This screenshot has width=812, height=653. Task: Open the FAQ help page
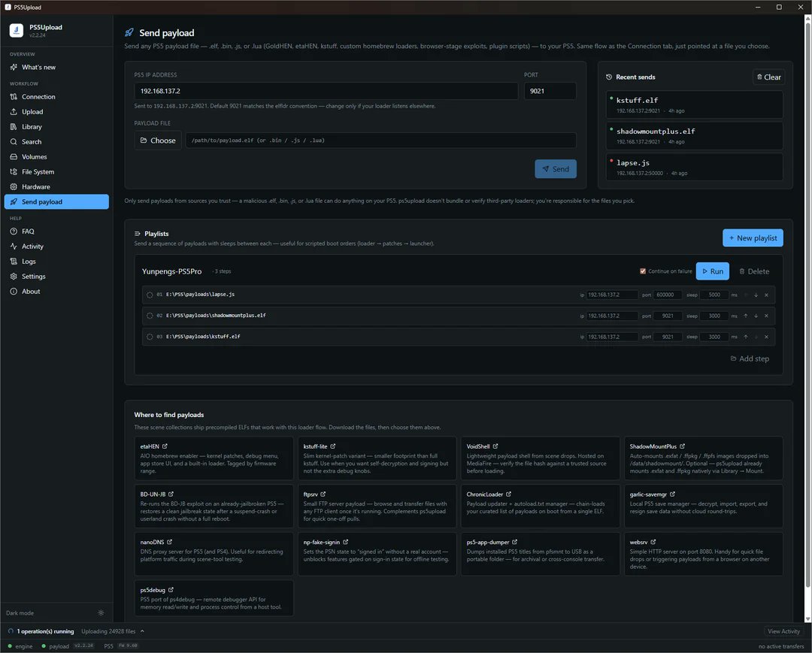[56, 231]
